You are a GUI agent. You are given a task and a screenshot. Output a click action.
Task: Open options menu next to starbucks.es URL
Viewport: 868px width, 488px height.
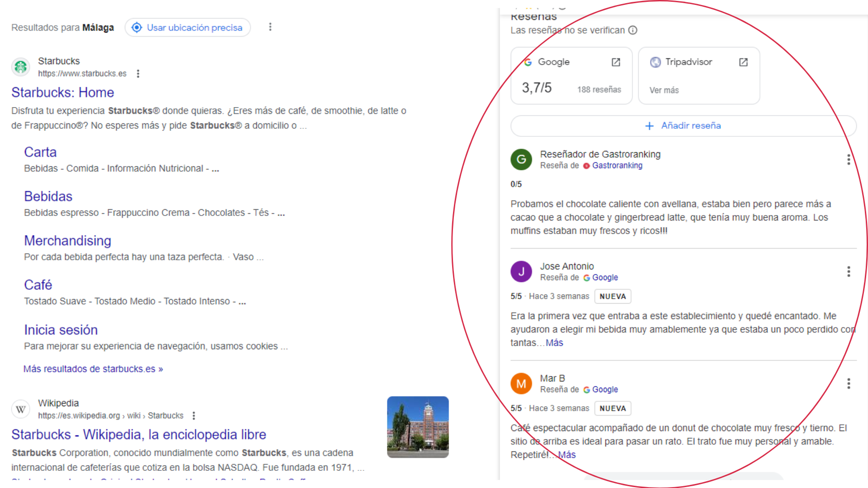pos(138,74)
